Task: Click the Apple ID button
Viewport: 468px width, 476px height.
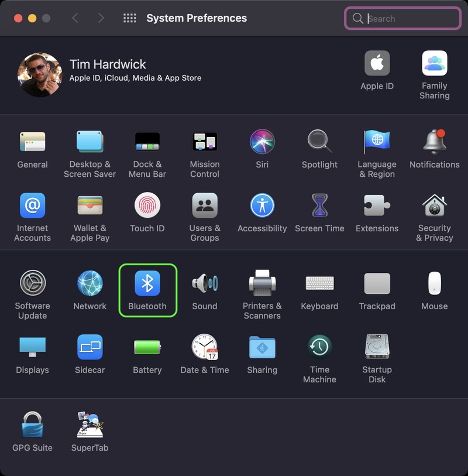Action: point(377,64)
